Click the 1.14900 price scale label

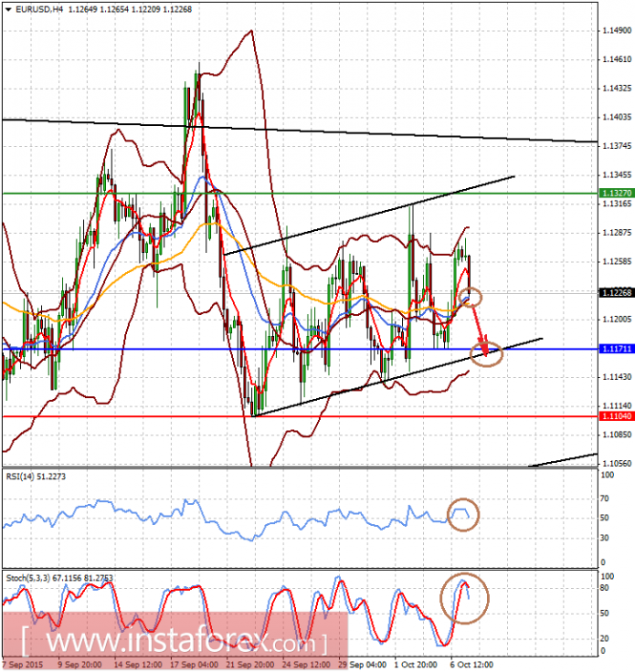coord(617,31)
